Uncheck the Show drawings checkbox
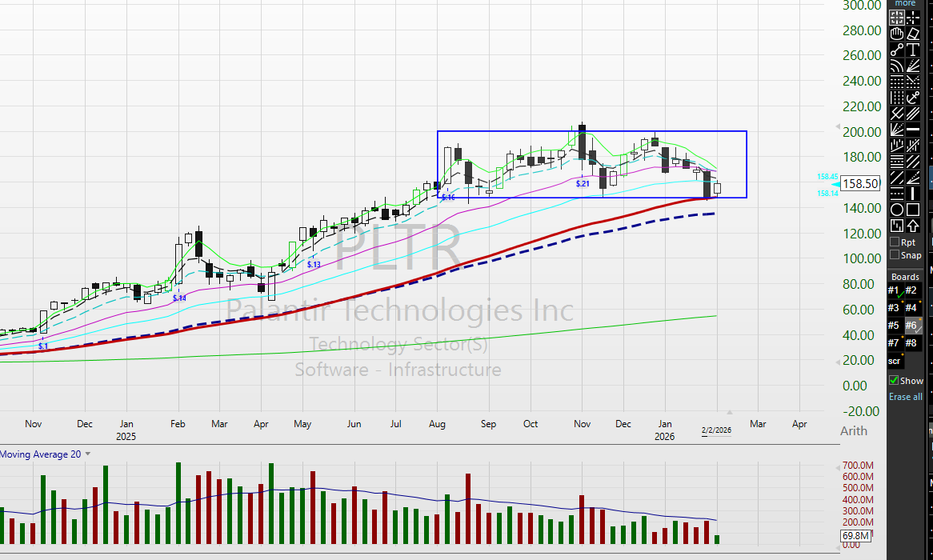The image size is (933, 560). pos(894,380)
